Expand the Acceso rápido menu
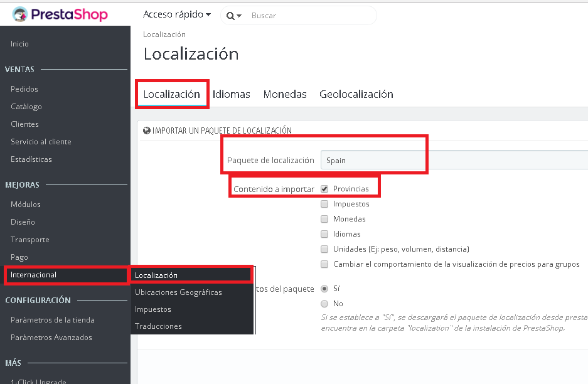This screenshot has height=384, width=588. point(177,14)
